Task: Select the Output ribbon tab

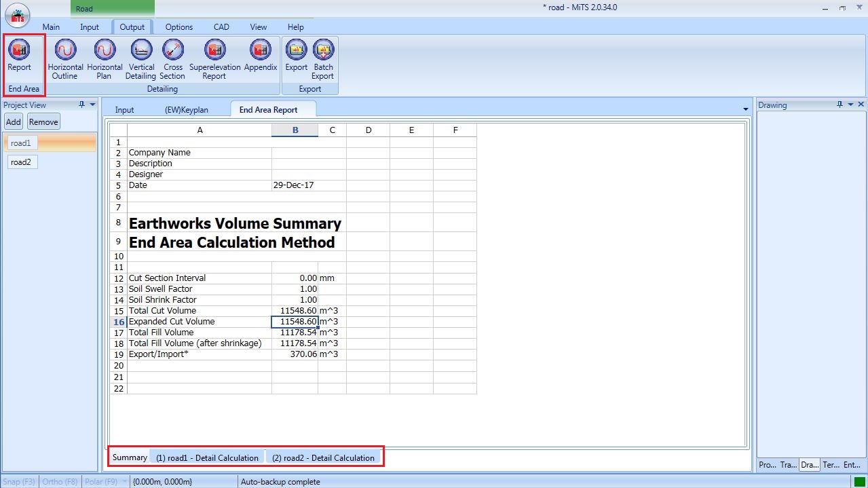Action: 132,27
